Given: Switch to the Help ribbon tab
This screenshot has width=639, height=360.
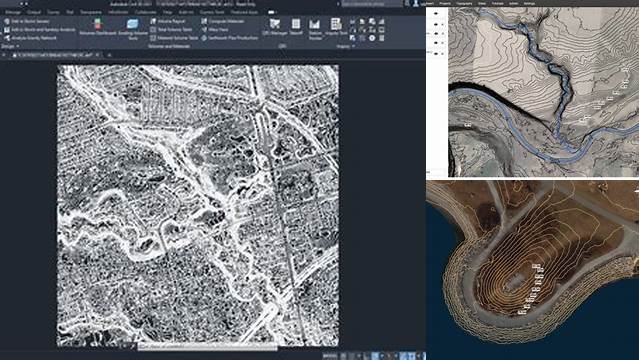Looking at the screenshot, I should [x=167, y=12].
